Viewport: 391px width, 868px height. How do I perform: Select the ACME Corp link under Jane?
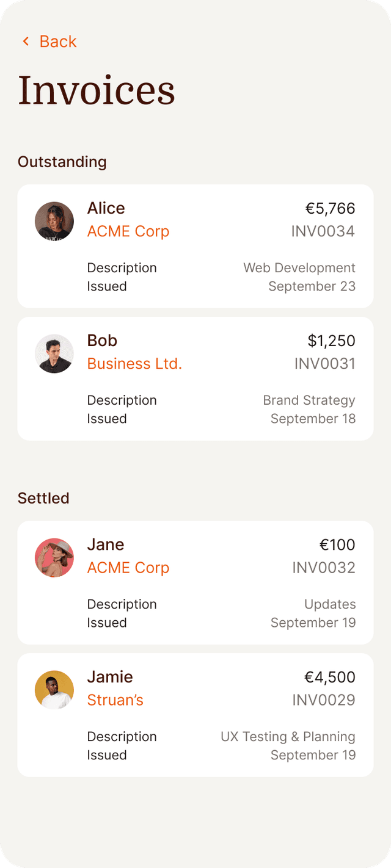tap(128, 568)
